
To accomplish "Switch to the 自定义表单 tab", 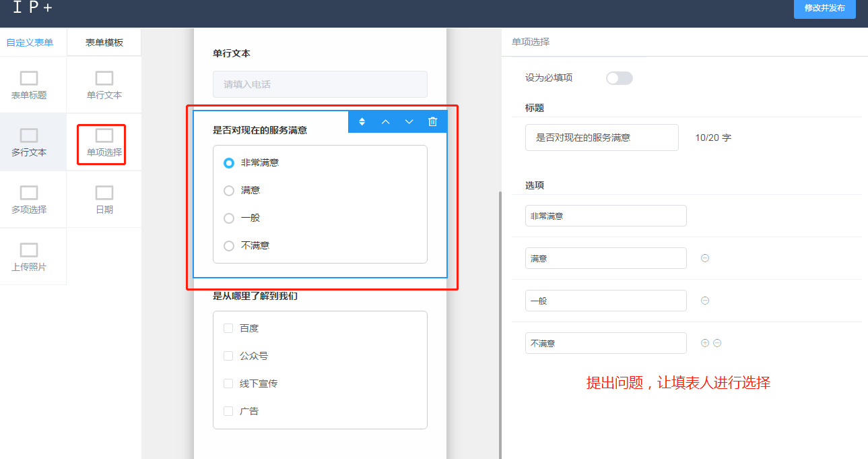I will pyautogui.click(x=30, y=42).
